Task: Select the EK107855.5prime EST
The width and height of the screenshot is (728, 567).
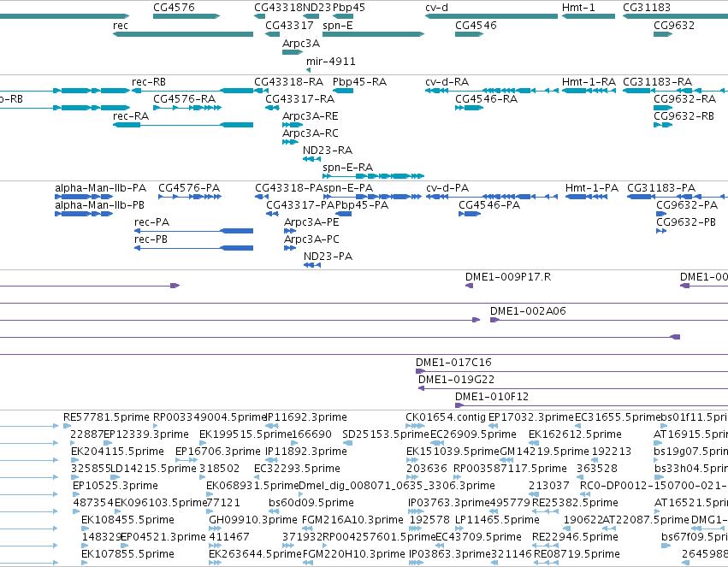Action: point(85,563)
